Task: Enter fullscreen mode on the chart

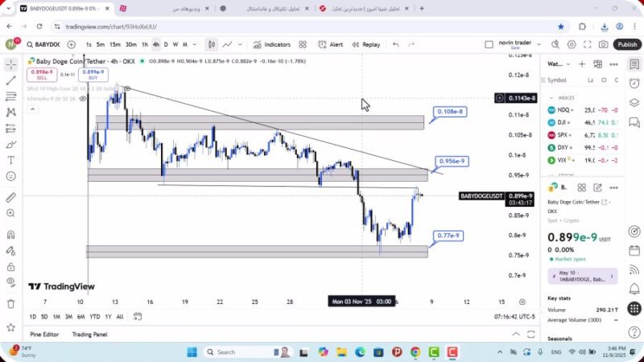Action: 588,45
